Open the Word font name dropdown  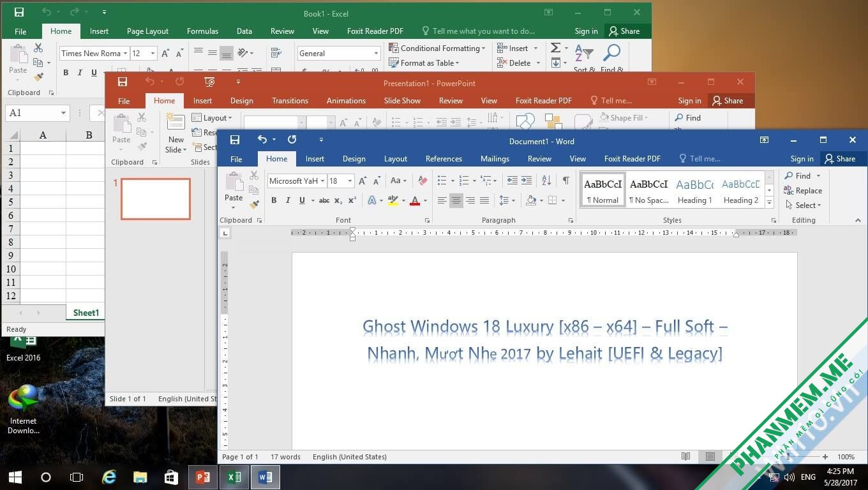point(322,181)
